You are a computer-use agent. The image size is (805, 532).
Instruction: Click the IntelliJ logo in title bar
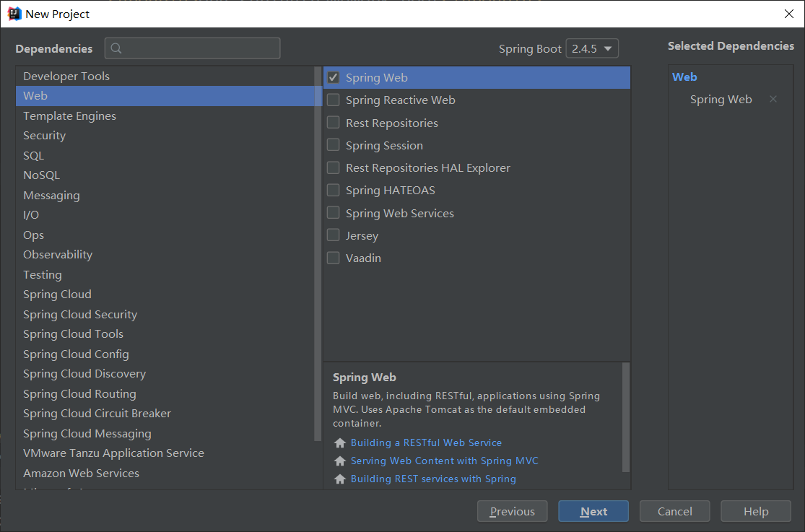click(x=14, y=14)
